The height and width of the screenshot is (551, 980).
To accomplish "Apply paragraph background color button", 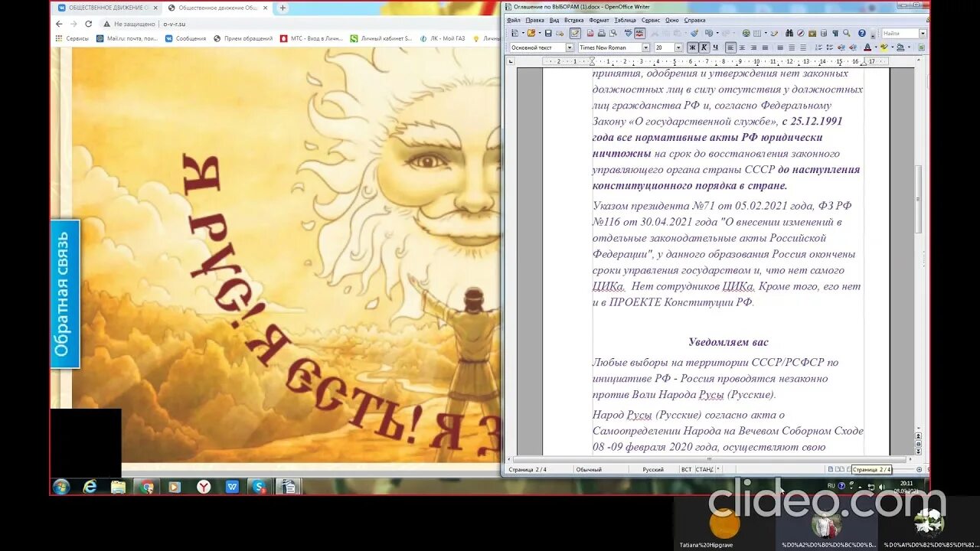I will click(x=900, y=47).
